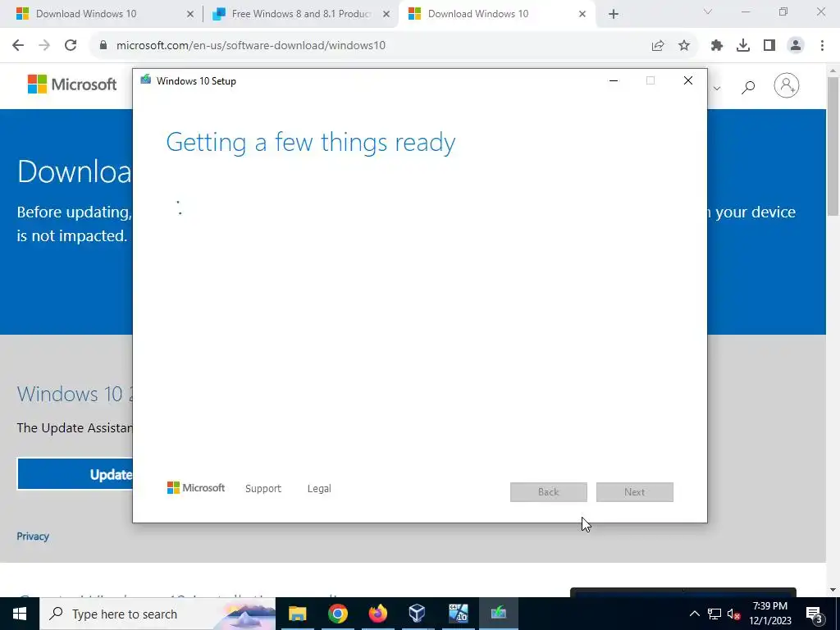Share this page using the share icon

[658, 46]
